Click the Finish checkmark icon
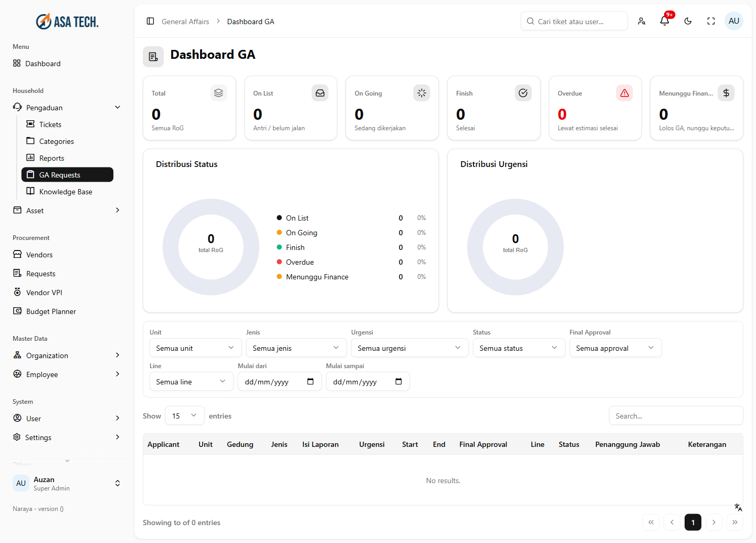The width and height of the screenshot is (756, 543). point(523,93)
